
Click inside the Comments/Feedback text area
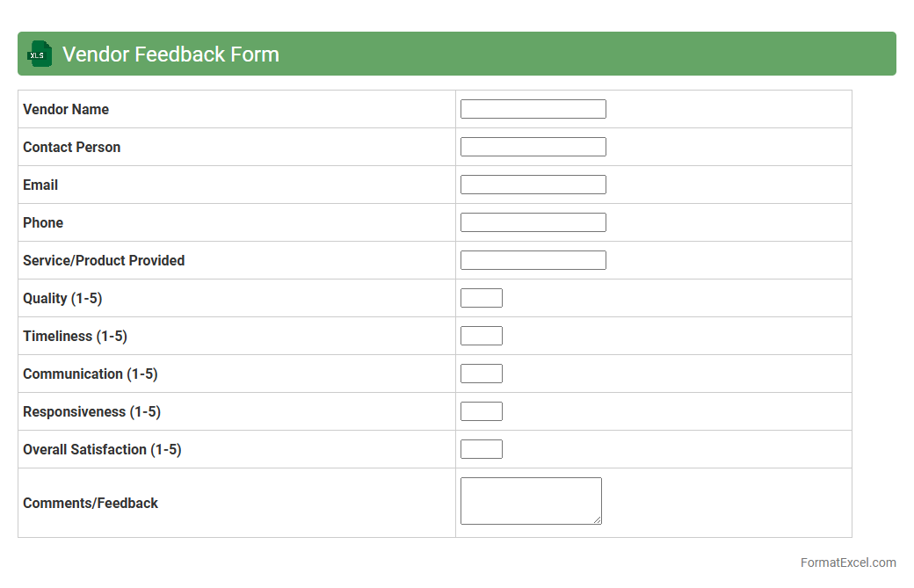(530, 500)
